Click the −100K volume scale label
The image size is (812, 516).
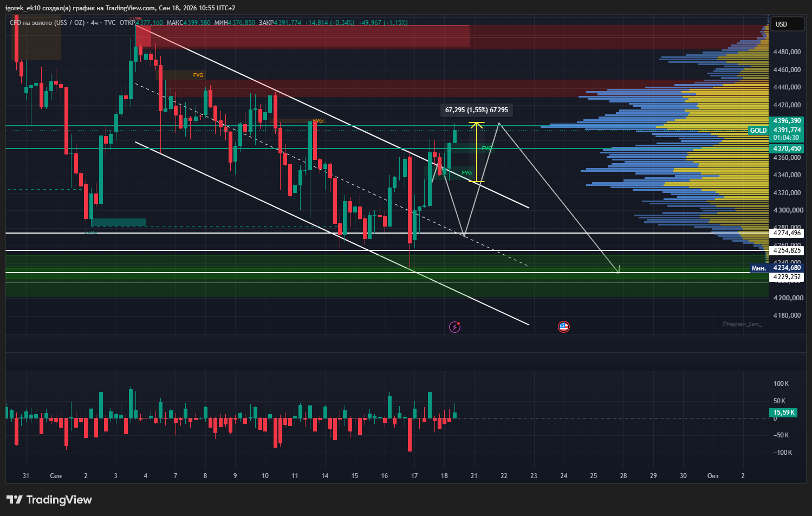pos(782,453)
